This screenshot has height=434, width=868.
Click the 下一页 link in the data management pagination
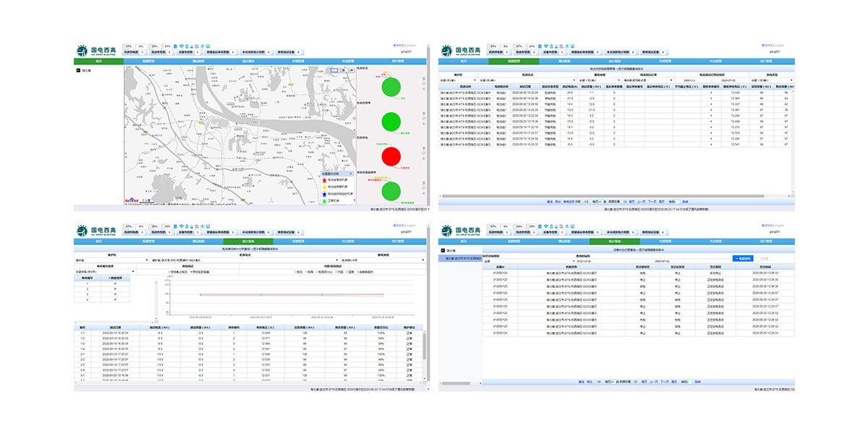coord(652,201)
